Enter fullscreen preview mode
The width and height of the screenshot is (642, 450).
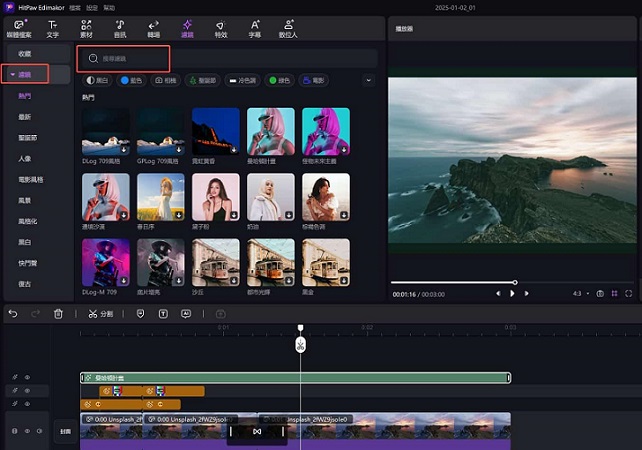(x=628, y=294)
